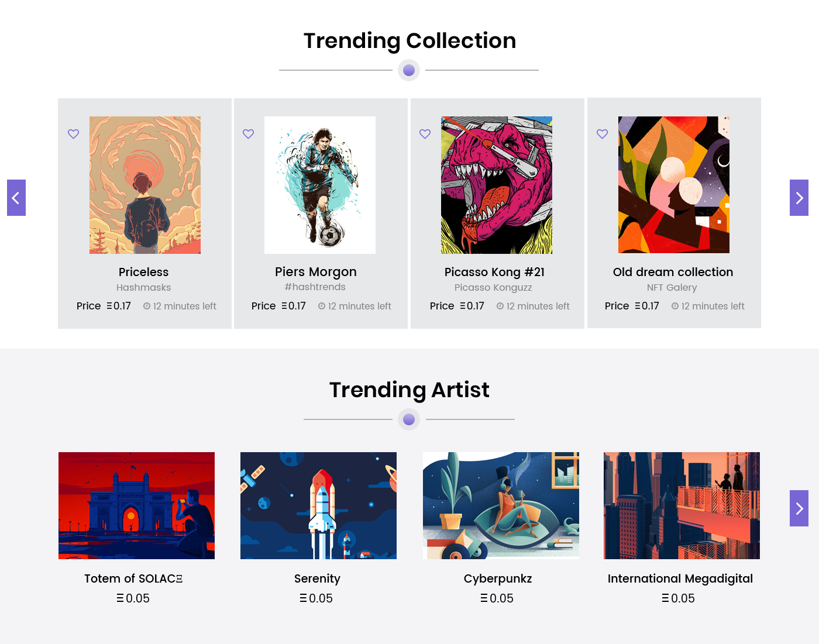Select the Totem of SOLACΞ artist image
Screen dimensions: 819x644
(136, 505)
